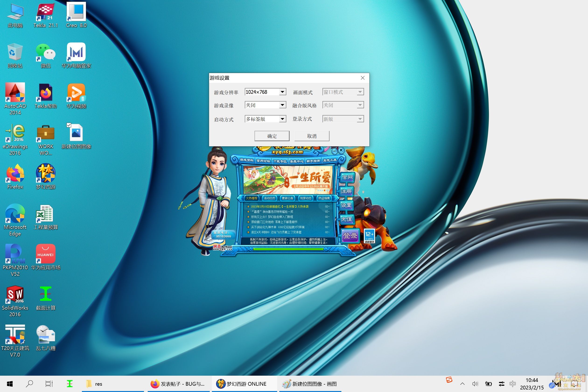
Task: Show hidden tray icons chevron
Action: (462, 384)
